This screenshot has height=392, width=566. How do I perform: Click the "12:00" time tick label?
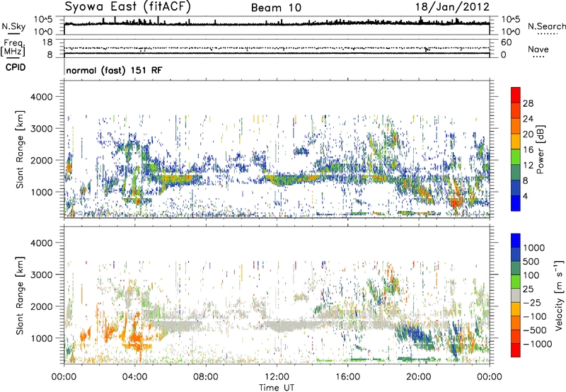[x=277, y=377]
